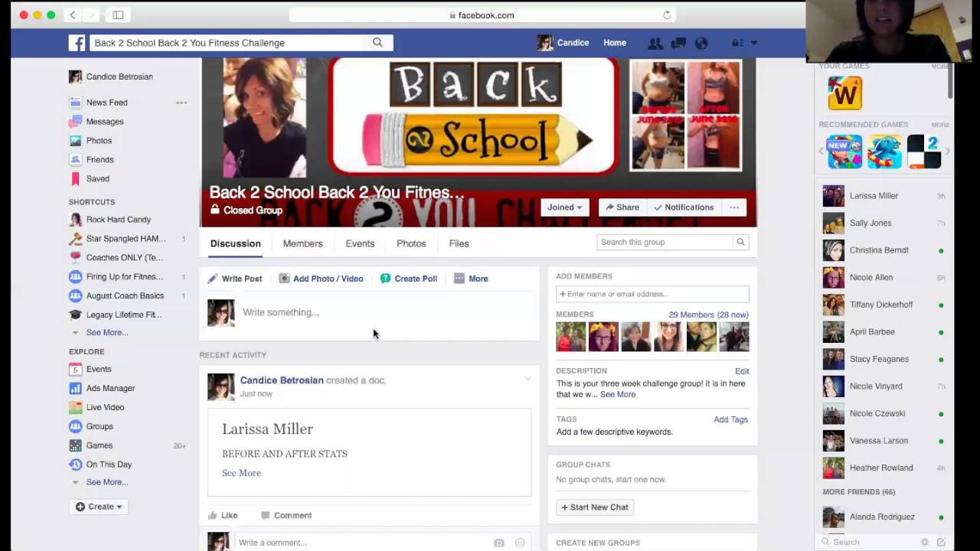Open chat settings gear icon
980x551 pixels.
click(x=925, y=542)
